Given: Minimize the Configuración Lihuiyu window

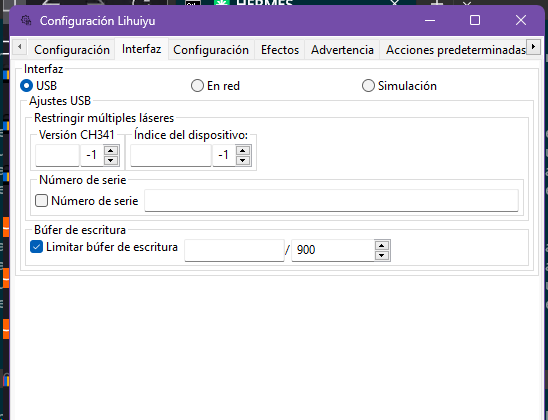Looking at the screenshot, I should (430, 20).
